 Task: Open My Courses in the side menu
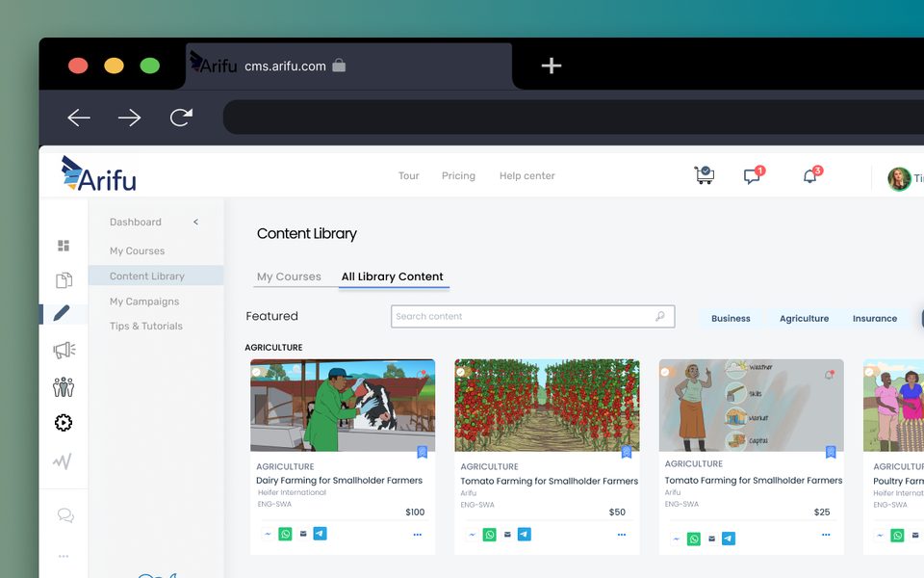(x=138, y=250)
